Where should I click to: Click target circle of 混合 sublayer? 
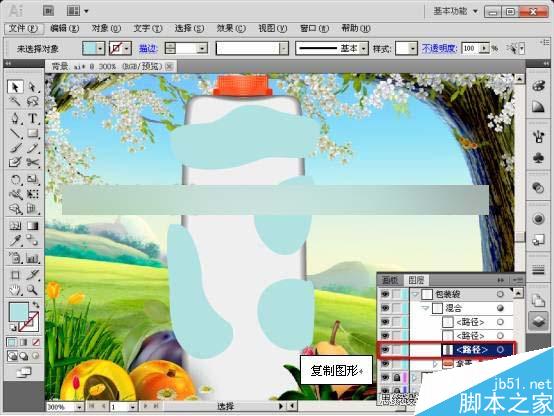click(500, 308)
